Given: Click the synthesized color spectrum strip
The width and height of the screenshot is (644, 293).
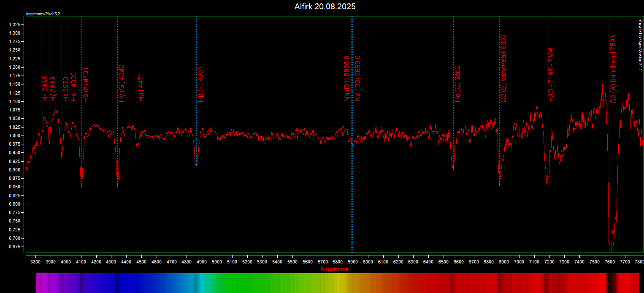Looking at the screenshot, I should [x=337, y=283].
